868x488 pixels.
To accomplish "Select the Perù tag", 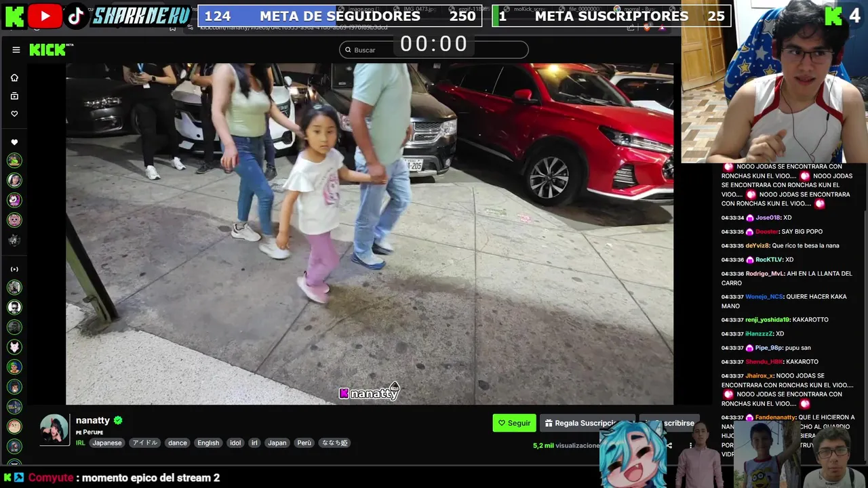I will click(x=304, y=443).
